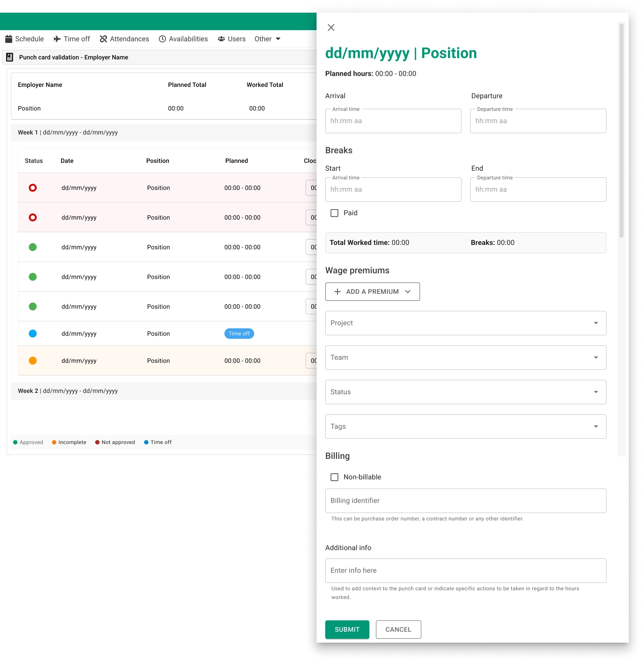
Task: Click the Additional info text field
Action: (465, 570)
